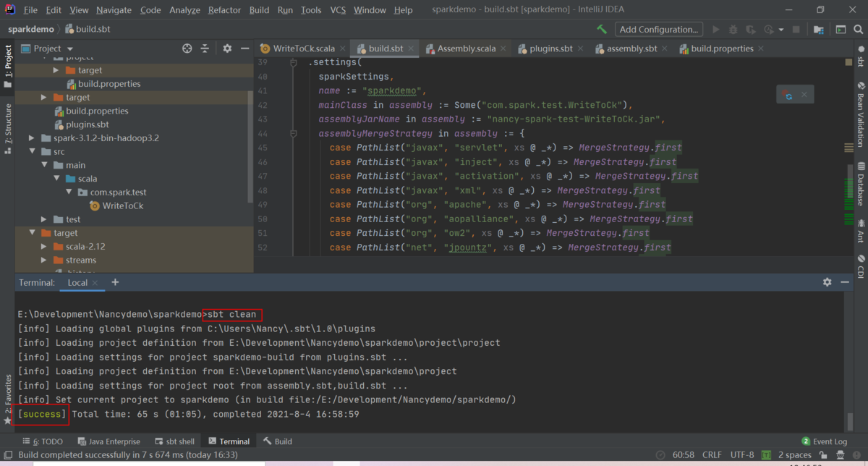The image size is (868, 466).
Task: Close the Local terminal tab
Action: coord(95,283)
